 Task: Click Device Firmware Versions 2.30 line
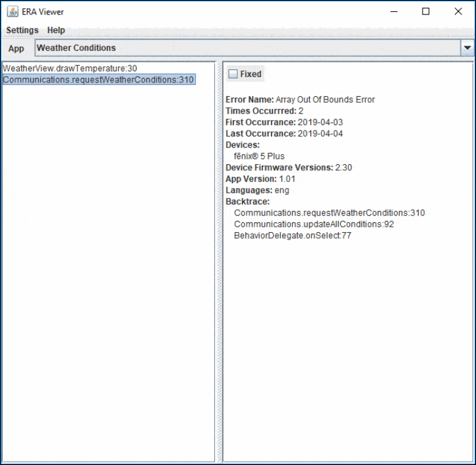coord(289,168)
